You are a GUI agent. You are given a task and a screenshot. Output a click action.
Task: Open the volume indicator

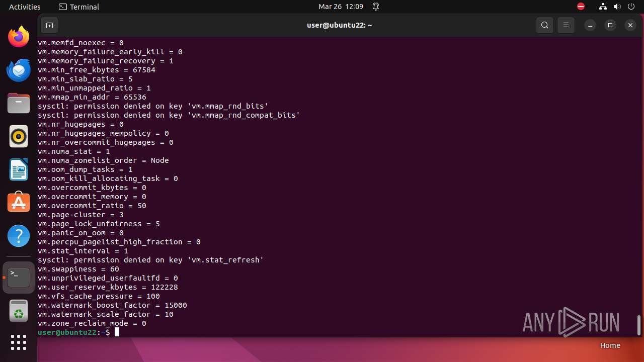click(x=617, y=7)
